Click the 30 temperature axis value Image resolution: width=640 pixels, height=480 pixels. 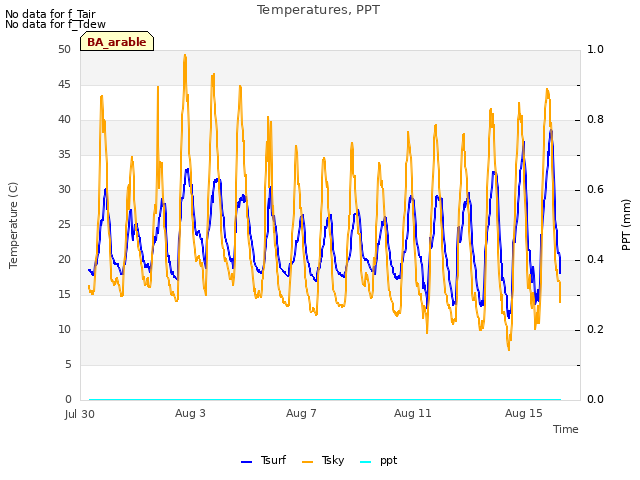click(64, 189)
